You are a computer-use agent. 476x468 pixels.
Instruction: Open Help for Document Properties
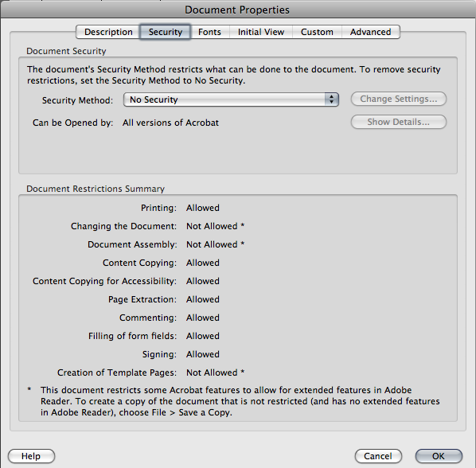click(31, 456)
